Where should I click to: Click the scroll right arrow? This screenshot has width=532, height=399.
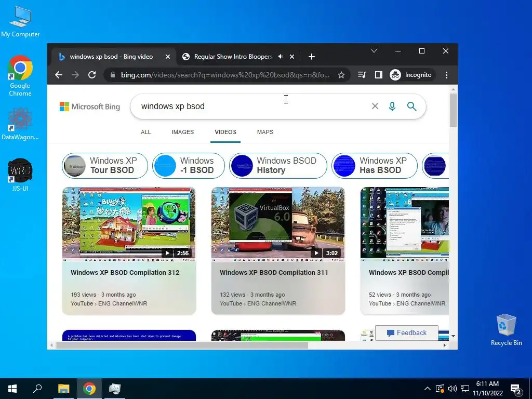pyautogui.click(x=445, y=345)
